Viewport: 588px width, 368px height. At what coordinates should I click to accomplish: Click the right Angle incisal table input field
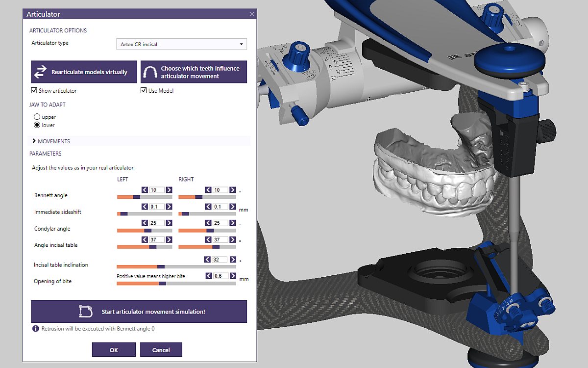pyautogui.click(x=220, y=240)
